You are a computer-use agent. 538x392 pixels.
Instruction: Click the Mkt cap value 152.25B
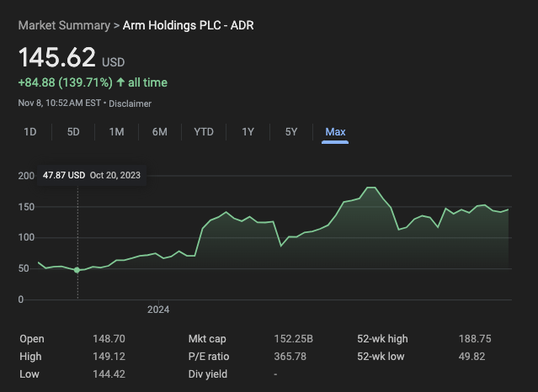[293, 339]
